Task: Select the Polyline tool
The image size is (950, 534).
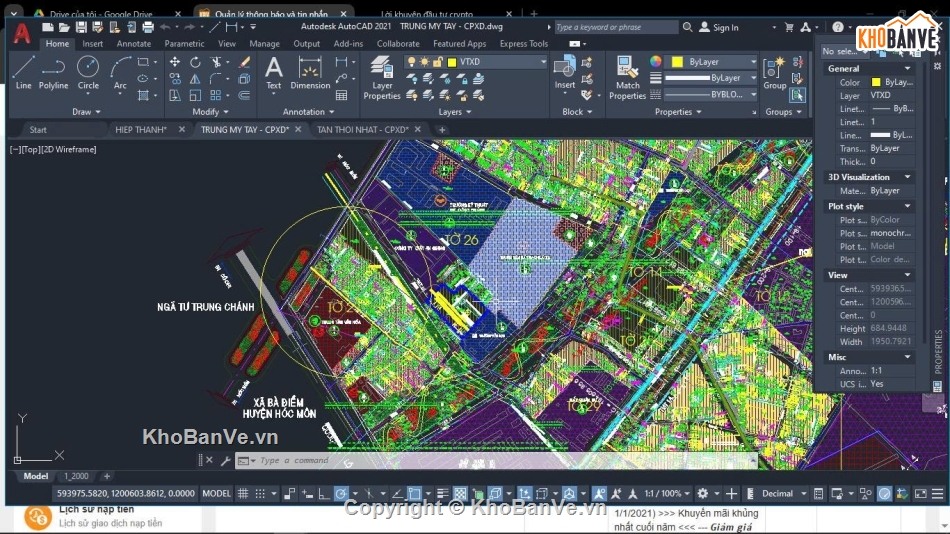Action: pos(53,73)
